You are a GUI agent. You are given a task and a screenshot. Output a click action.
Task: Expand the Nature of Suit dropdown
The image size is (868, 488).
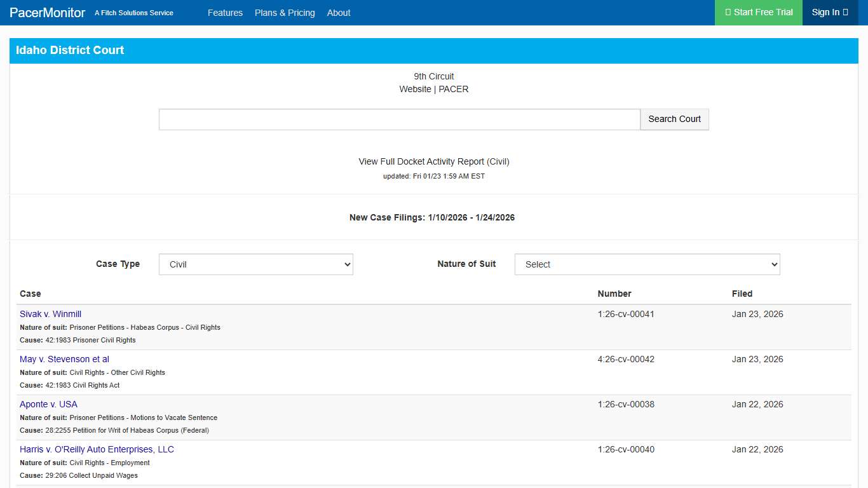647,264
